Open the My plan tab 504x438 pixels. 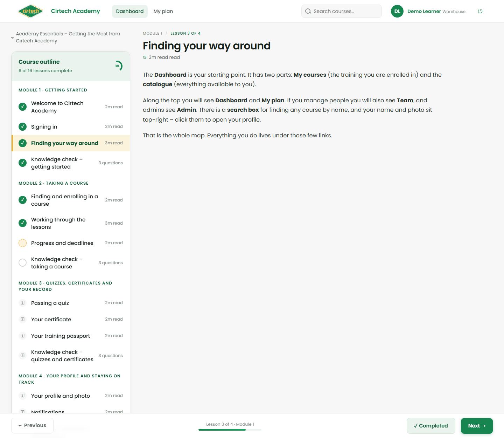point(163,11)
